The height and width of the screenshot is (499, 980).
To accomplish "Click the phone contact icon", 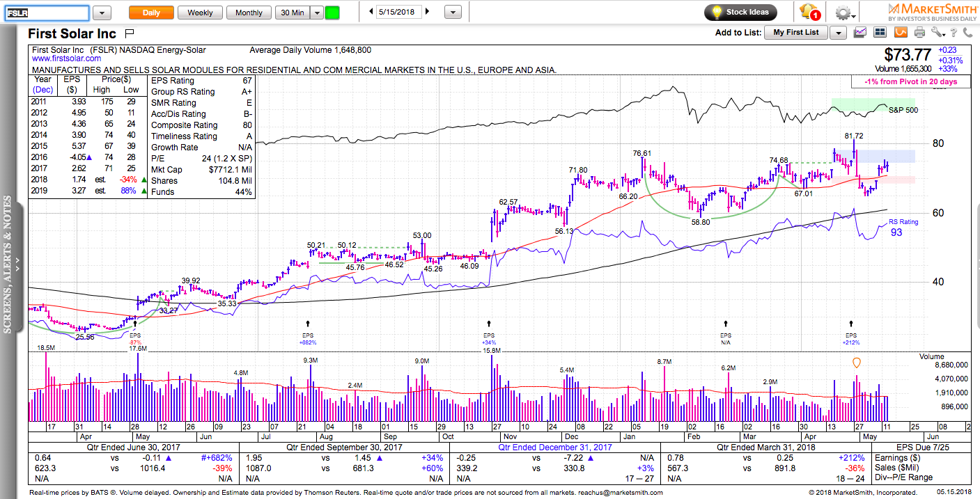I will 967,32.
